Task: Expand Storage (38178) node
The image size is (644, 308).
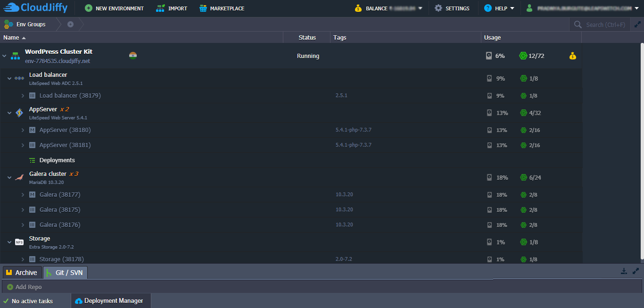Action: (x=23, y=259)
